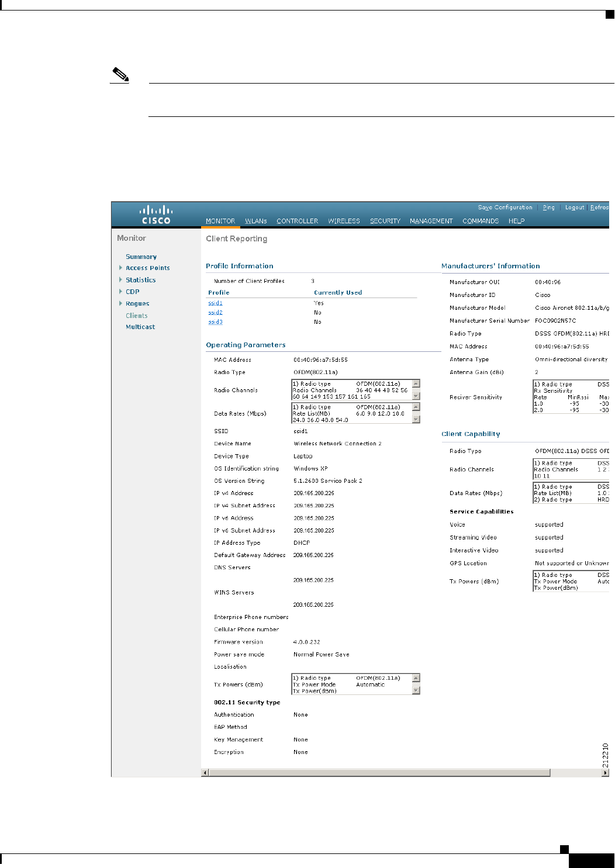Open the ssid2 profile link
The image size is (615, 868).
(215, 312)
